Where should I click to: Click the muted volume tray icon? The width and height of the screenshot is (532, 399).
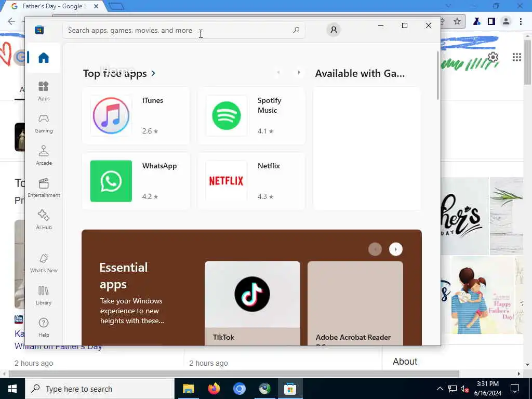click(x=464, y=389)
